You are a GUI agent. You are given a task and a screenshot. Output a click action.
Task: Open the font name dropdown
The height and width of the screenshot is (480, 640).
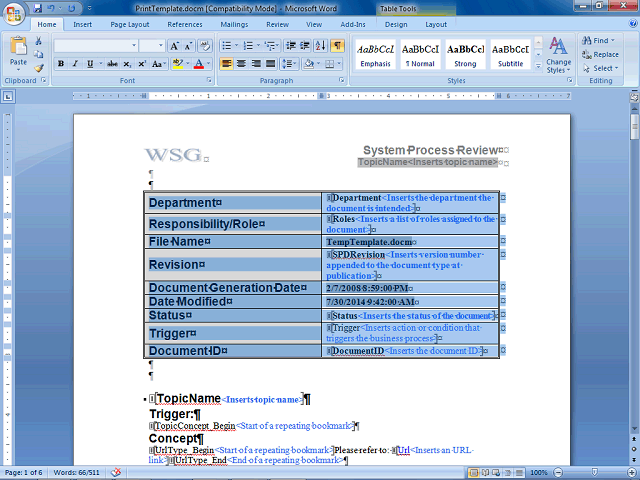click(x=134, y=46)
